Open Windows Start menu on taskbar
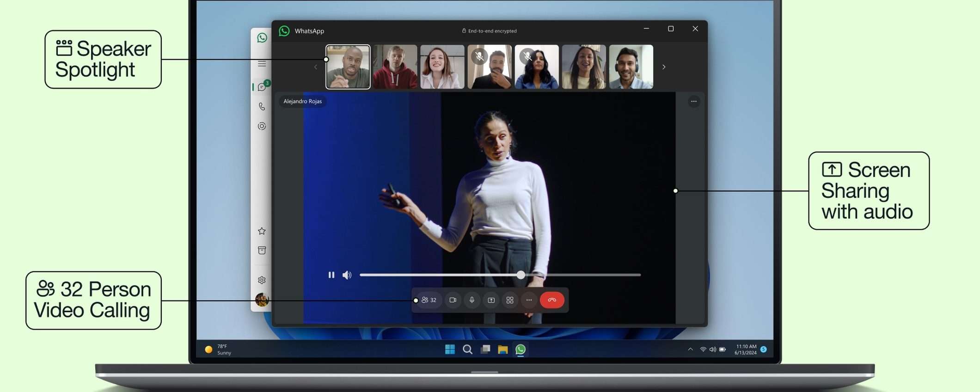 pyautogui.click(x=449, y=349)
